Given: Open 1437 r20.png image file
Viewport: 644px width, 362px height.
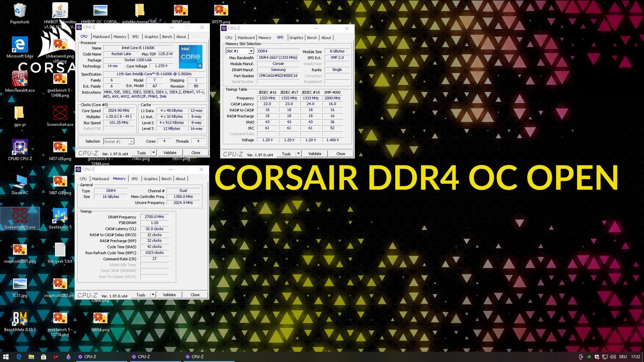Looking at the screenshot, I should click(60, 150).
